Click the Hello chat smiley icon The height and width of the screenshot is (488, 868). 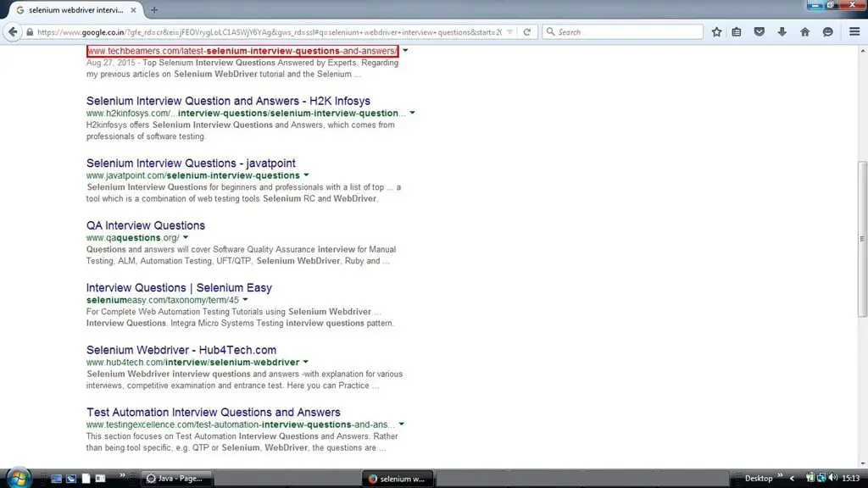pyautogui.click(x=827, y=32)
